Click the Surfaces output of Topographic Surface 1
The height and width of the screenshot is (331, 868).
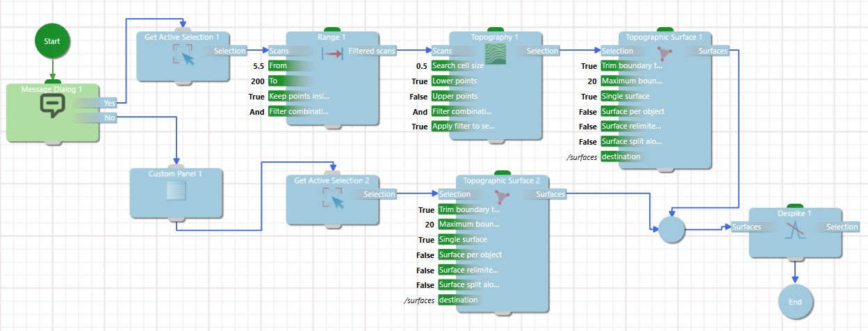point(709,51)
